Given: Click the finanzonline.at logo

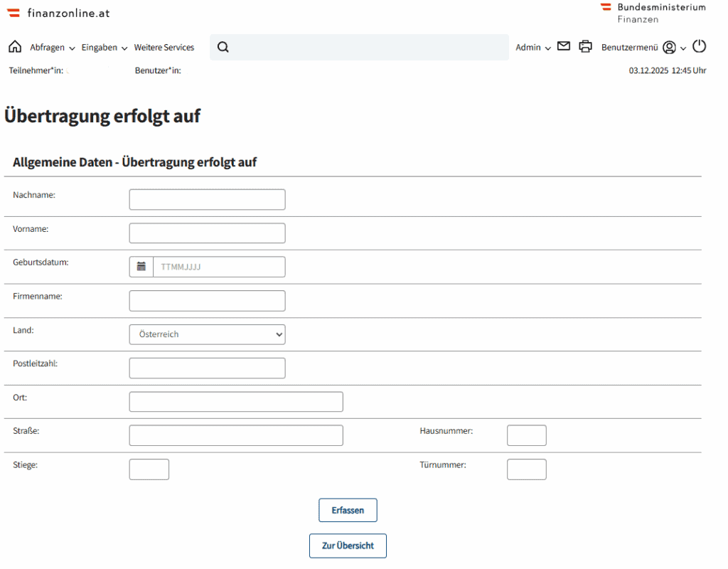Looking at the screenshot, I should 59,13.
